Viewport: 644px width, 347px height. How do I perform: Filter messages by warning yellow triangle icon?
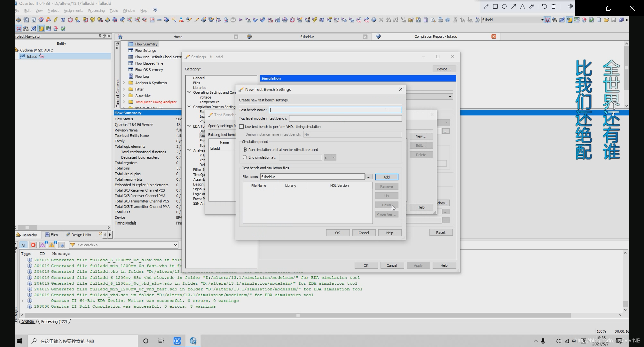52,245
